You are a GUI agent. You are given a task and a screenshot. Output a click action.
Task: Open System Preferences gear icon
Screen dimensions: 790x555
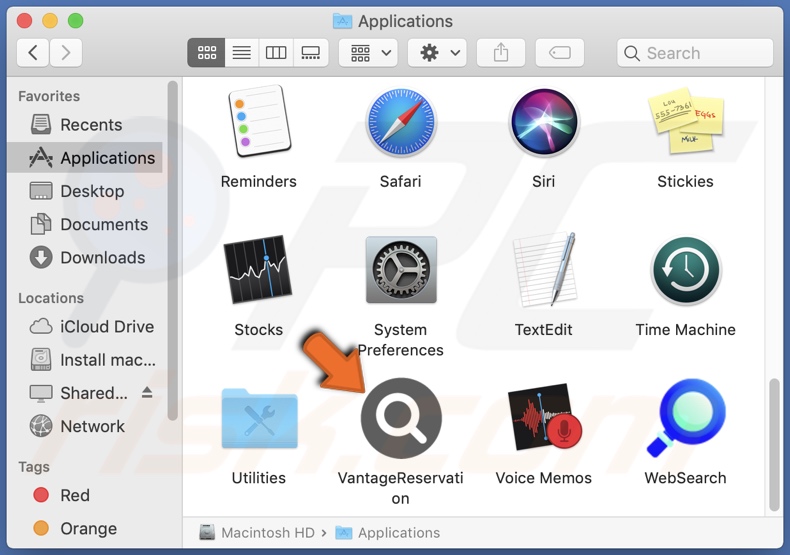click(x=401, y=270)
